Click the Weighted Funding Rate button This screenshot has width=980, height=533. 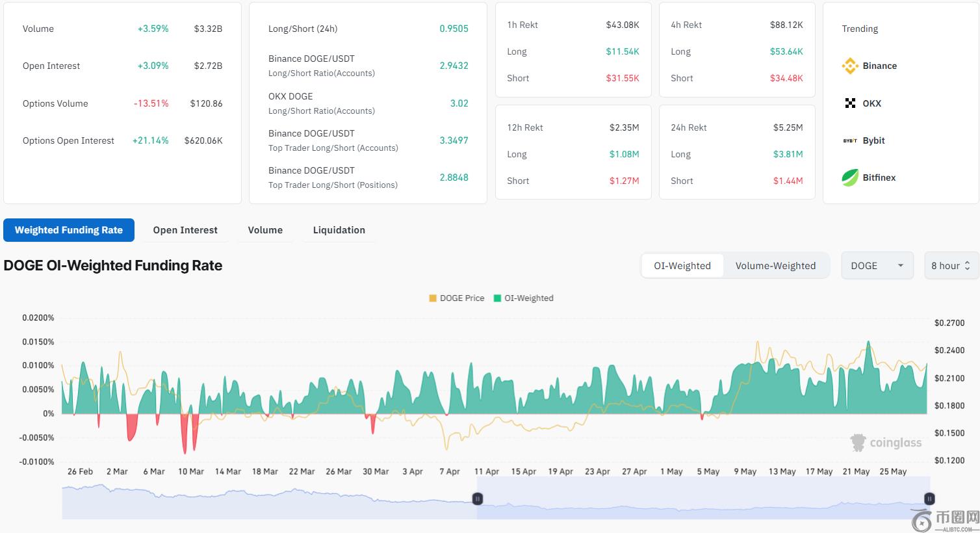click(x=69, y=230)
